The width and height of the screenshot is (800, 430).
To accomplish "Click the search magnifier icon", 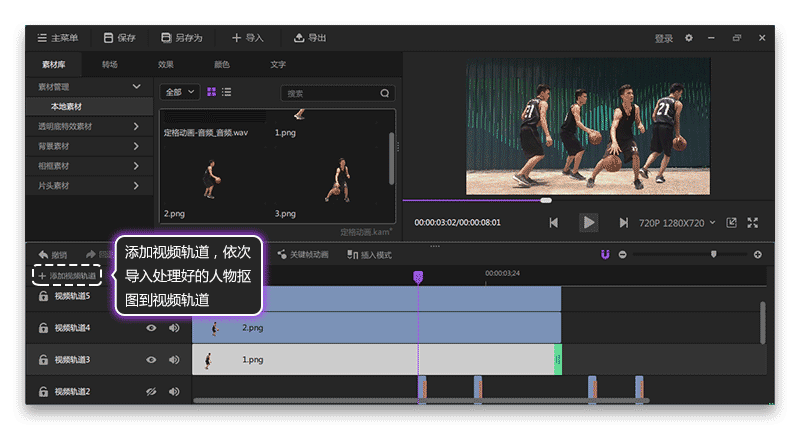I will [385, 93].
